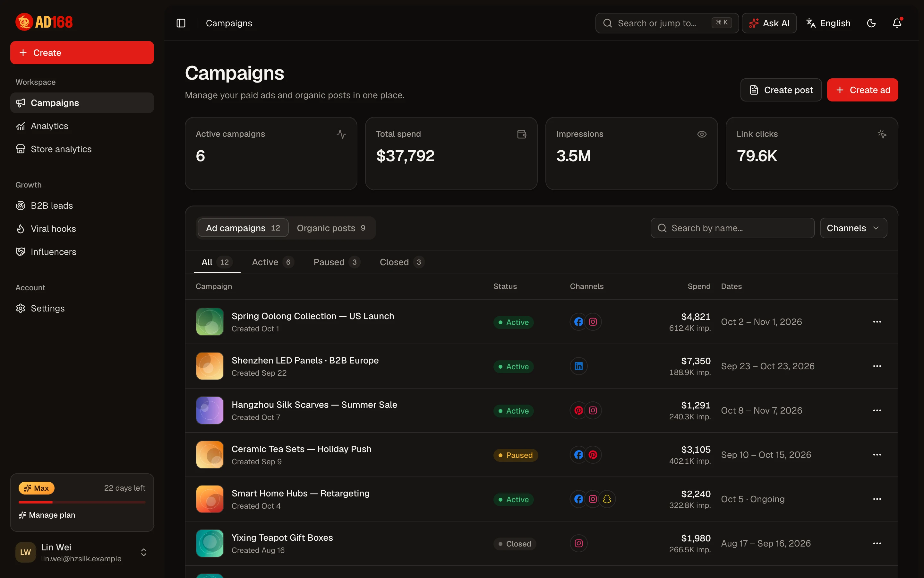Toggle the sidebar panel icon
The image size is (924, 578).
(181, 23)
